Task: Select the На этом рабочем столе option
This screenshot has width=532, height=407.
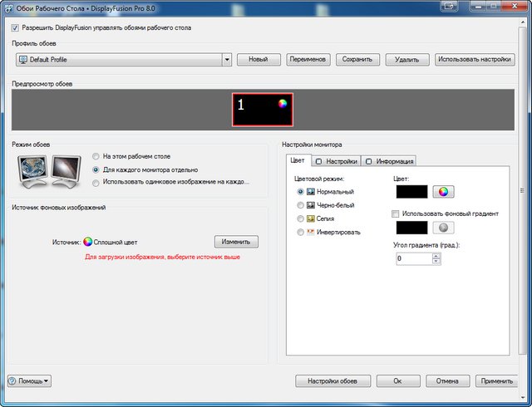Action: [x=96, y=156]
